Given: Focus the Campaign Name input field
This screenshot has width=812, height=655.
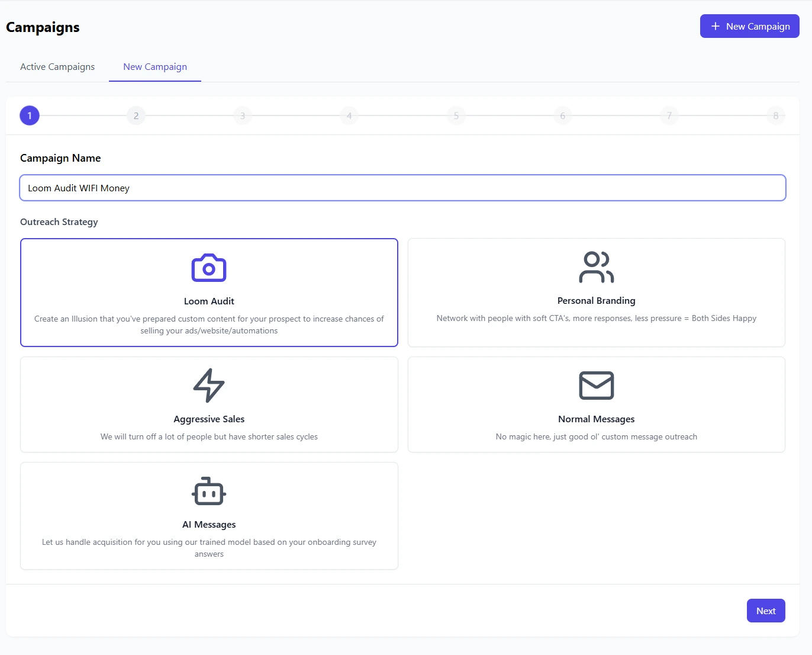Looking at the screenshot, I should point(402,188).
